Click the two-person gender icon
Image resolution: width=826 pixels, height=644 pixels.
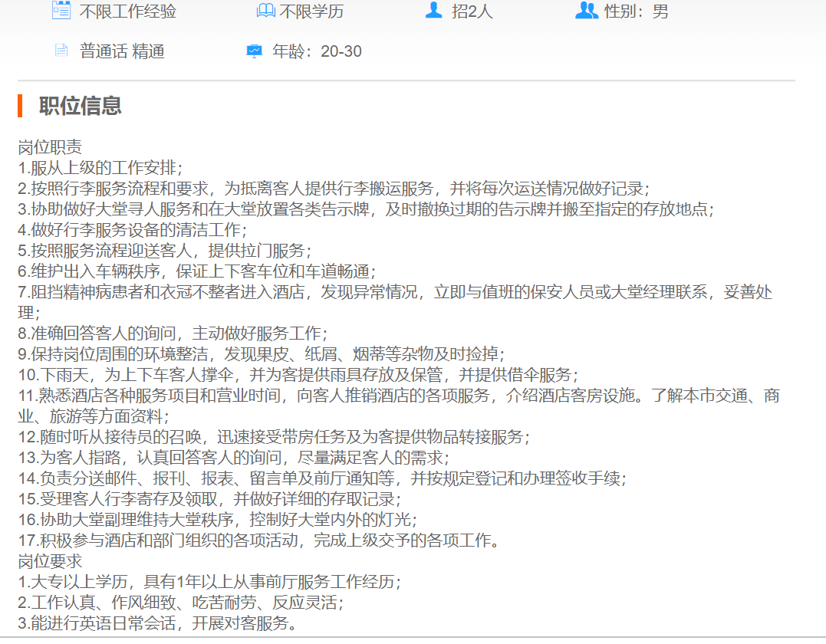(586, 11)
